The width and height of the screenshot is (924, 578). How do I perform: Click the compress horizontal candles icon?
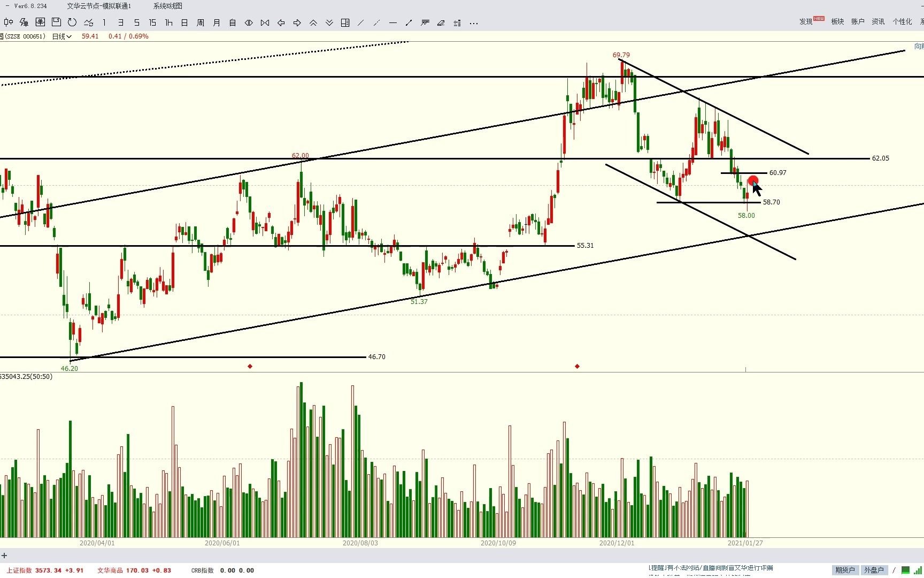coord(265,22)
